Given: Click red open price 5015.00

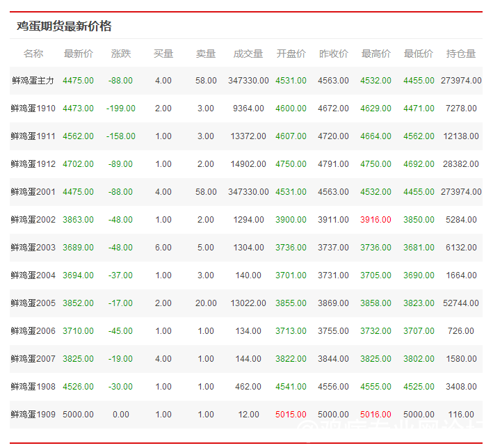Looking at the screenshot, I should [x=291, y=415].
